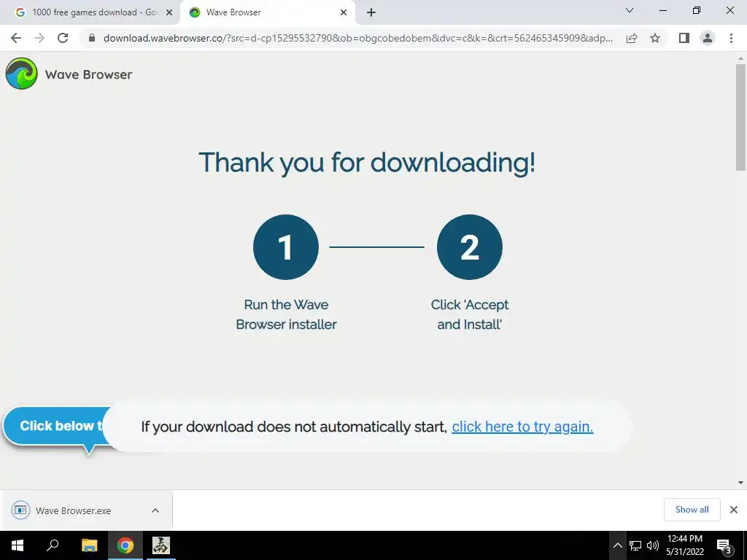The image size is (747, 560).
Task: Click 'Click 'Accept and Install'' text
Action: click(469, 314)
